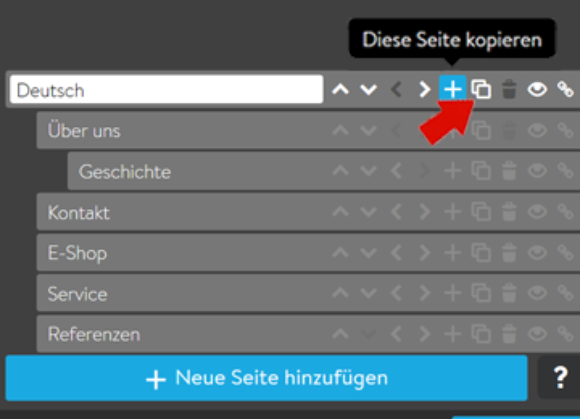Move the Kontakt page up
This screenshot has width=580, height=419.
click(341, 212)
